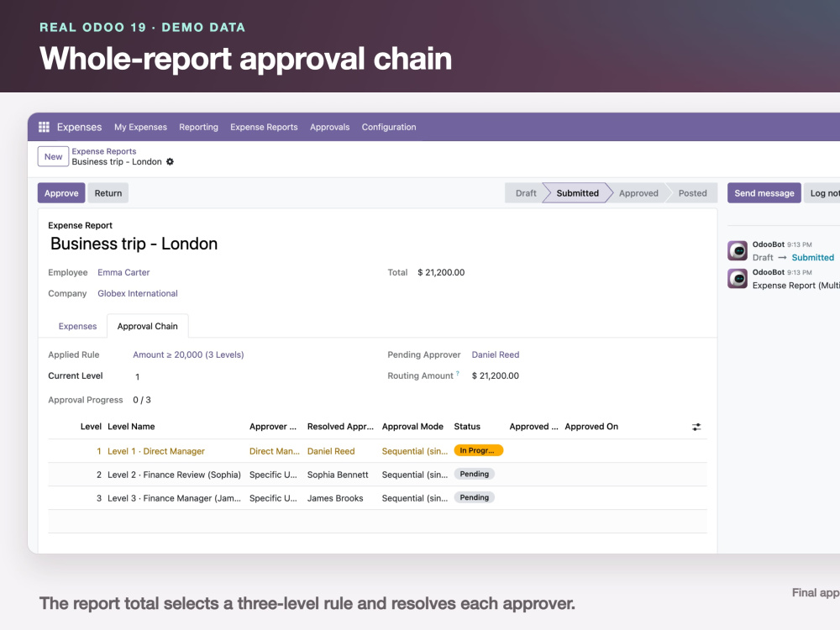840x630 pixels.
Task: Click the report title Business trip - London
Action: point(134,244)
